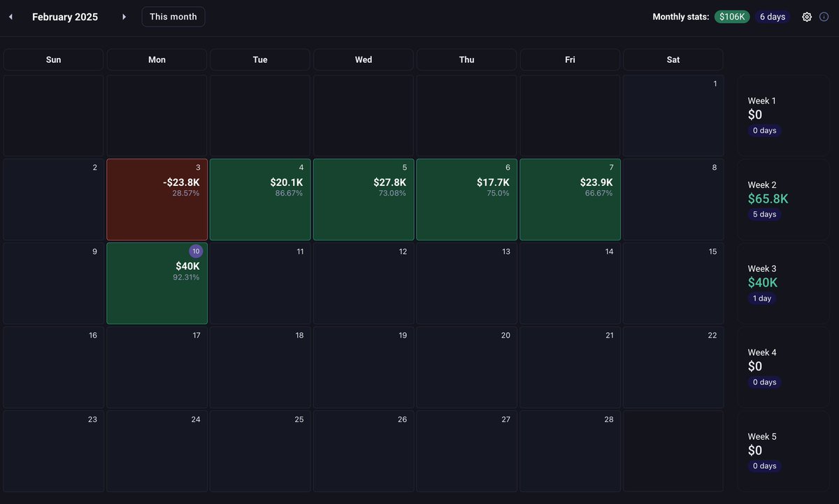Select calendar day 27
839x504 pixels.
click(x=467, y=451)
